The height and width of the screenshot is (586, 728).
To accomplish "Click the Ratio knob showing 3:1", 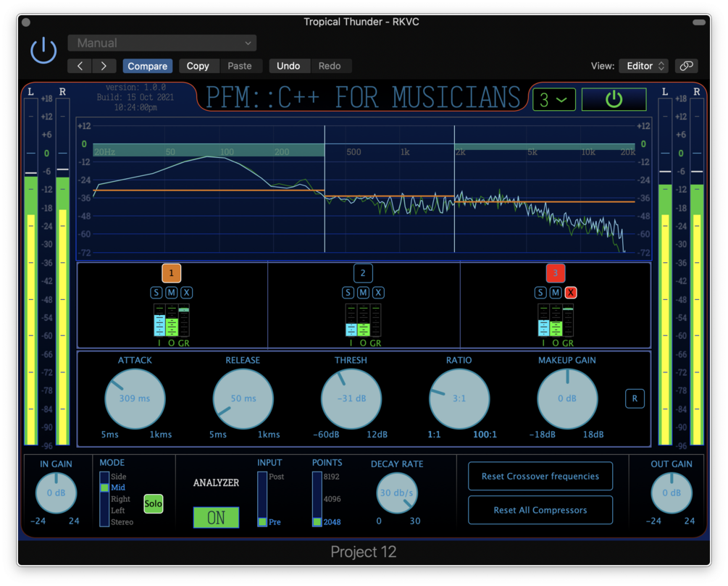I will click(x=459, y=398).
